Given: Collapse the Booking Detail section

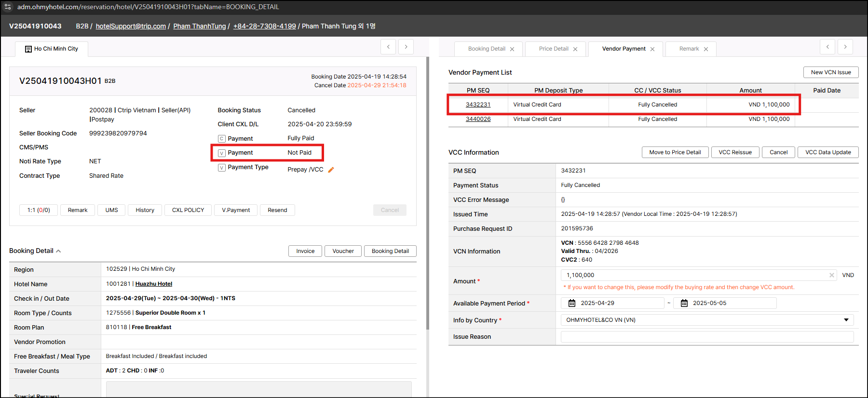Looking at the screenshot, I should (58, 251).
